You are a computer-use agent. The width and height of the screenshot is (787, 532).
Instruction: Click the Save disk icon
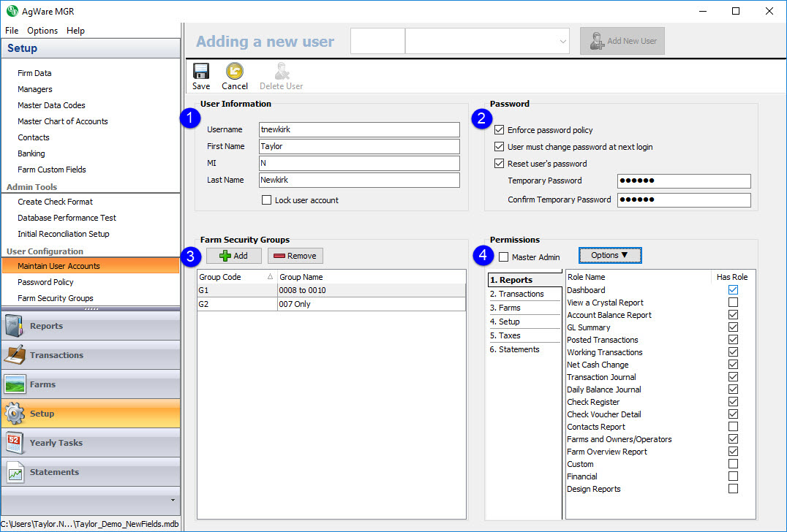(201, 72)
